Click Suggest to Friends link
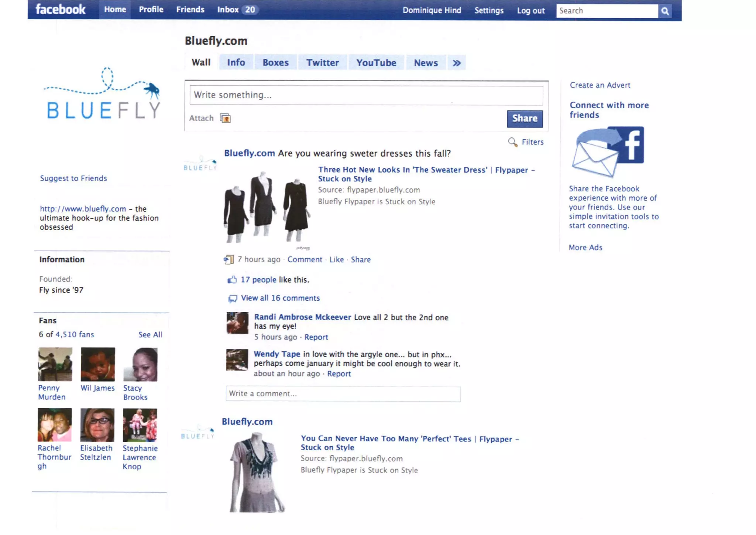This screenshot has width=756, height=535. tap(73, 178)
